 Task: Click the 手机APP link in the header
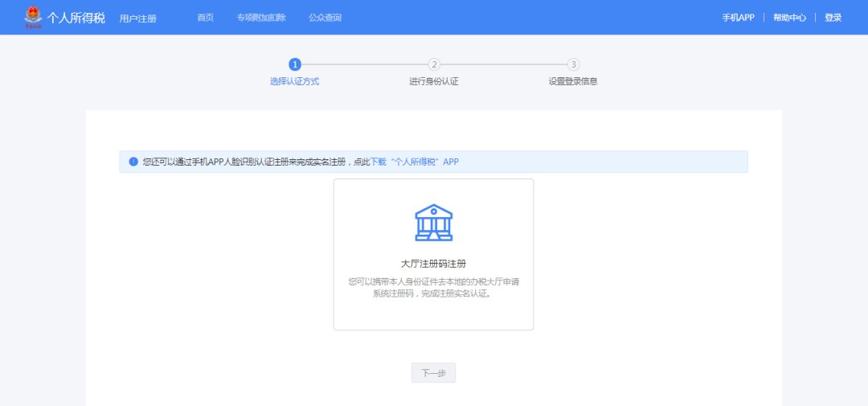738,18
